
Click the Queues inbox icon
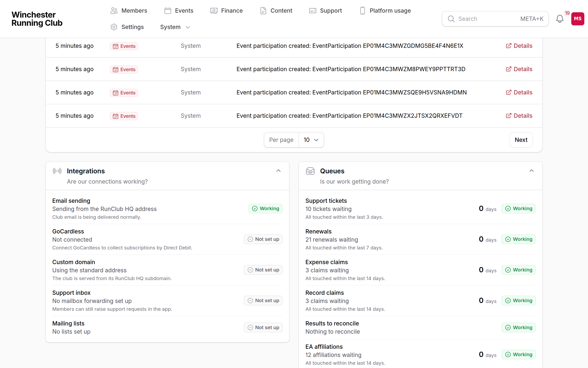(310, 171)
